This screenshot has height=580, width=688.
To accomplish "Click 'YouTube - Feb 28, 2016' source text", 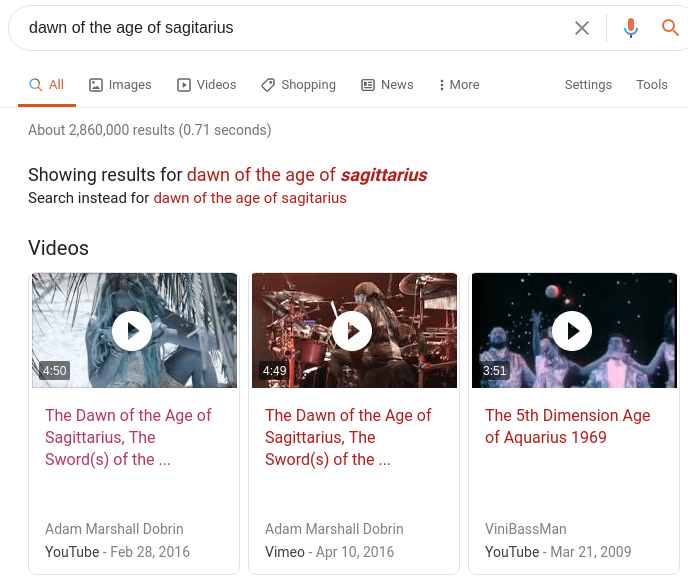I will coord(117,551).
